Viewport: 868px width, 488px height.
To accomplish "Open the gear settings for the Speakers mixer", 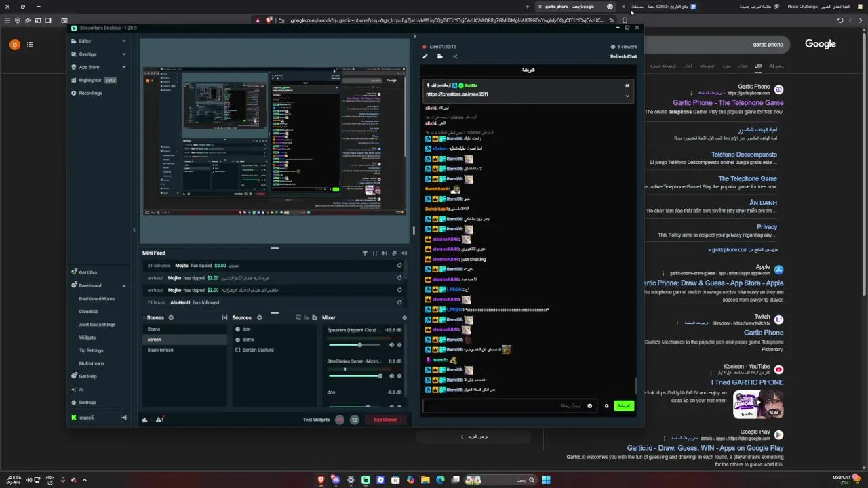I will pyautogui.click(x=399, y=345).
